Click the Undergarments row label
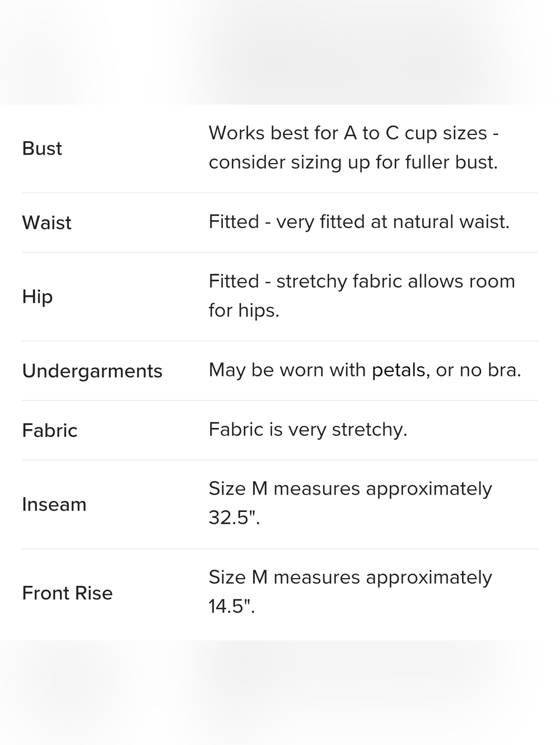The height and width of the screenshot is (745, 560). (x=92, y=371)
